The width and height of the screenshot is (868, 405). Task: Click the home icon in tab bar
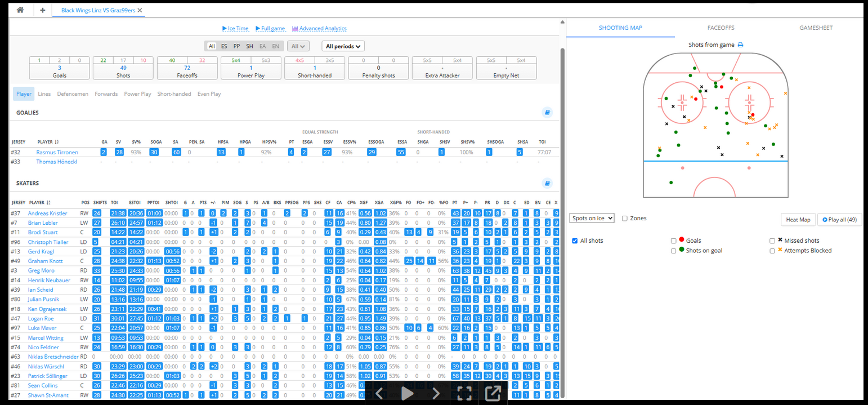coord(21,10)
